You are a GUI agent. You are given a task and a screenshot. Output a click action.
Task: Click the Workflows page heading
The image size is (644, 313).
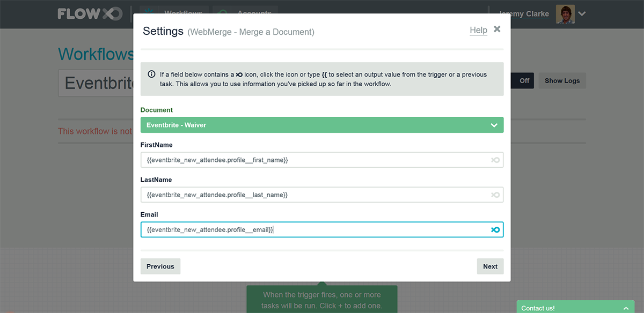click(x=96, y=54)
